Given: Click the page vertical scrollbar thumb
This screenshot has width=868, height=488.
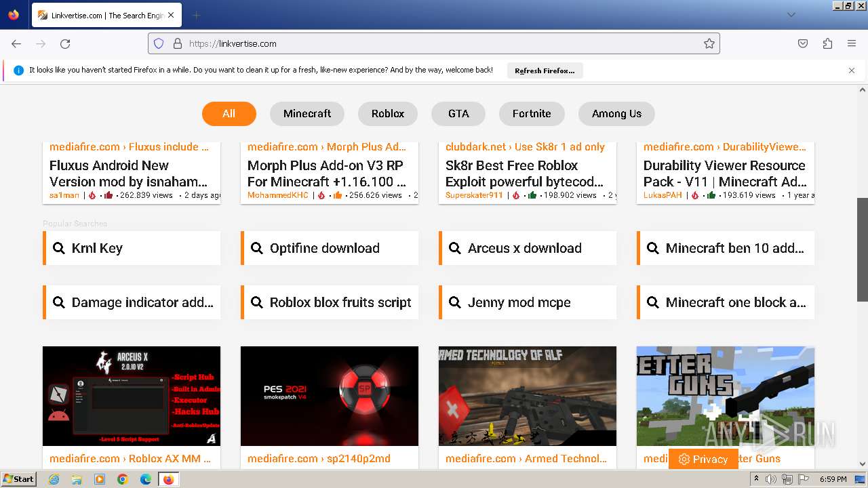Looking at the screenshot, I should (863, 249).
